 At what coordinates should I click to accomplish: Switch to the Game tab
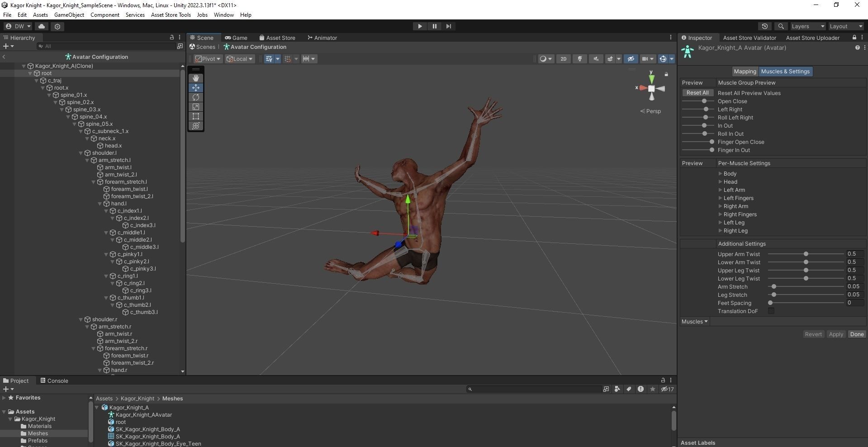point(236,38)
